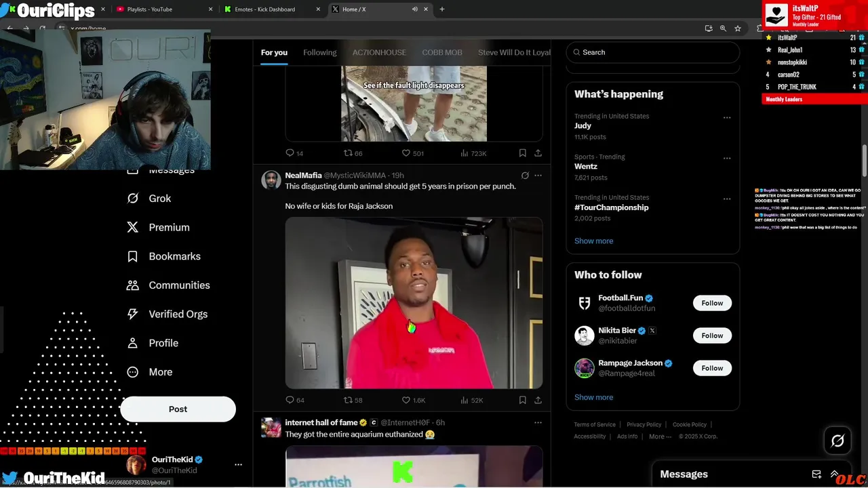Reply to post with 14 comments
The width and height of the screenshot is (868, 488).
(294, 153)
